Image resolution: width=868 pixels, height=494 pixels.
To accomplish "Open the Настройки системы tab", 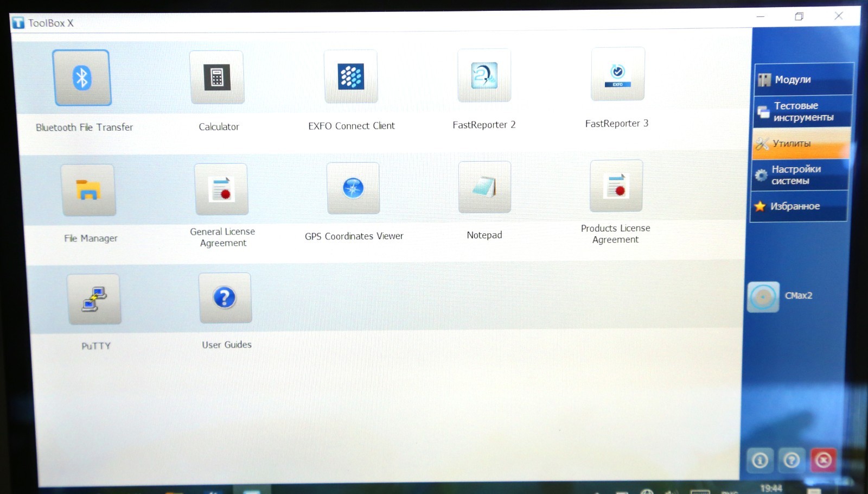I will (x=800, y=175).
